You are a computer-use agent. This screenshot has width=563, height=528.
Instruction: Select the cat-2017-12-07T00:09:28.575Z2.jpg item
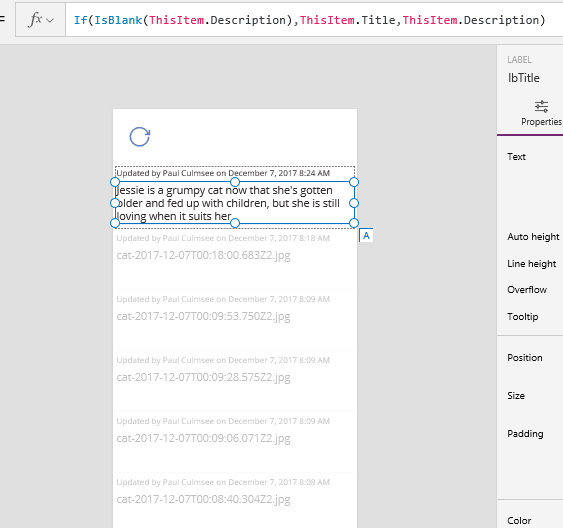[203, 377]
